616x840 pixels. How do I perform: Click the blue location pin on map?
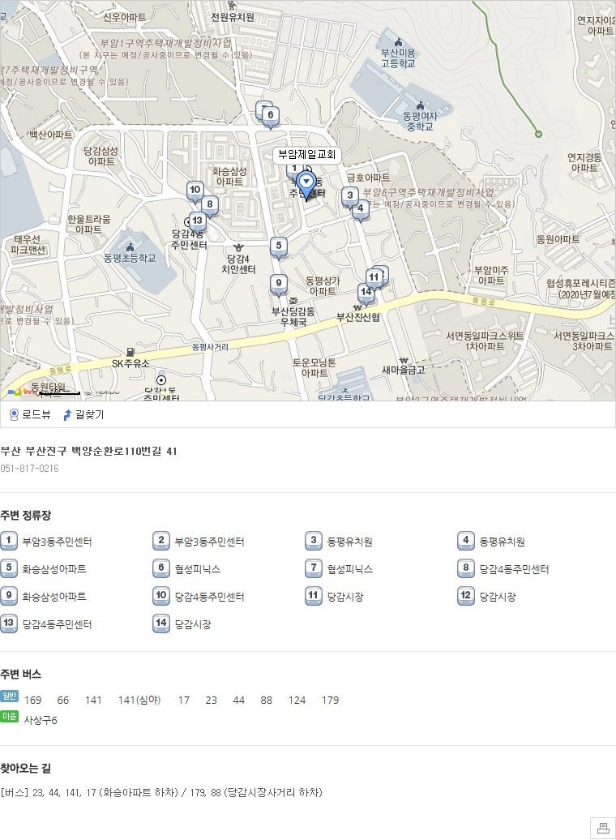(x=306, y=182)
